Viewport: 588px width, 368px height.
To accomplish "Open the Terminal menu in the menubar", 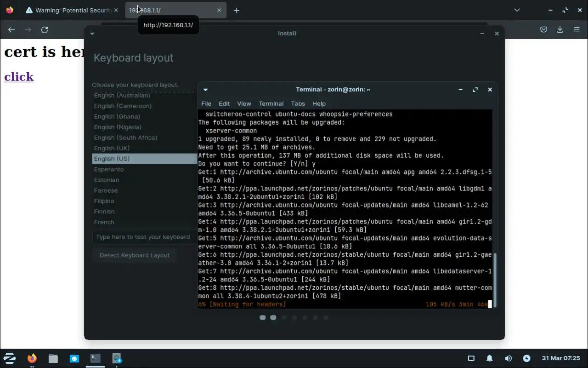I will pyautogui.click(x=271, y=103).
